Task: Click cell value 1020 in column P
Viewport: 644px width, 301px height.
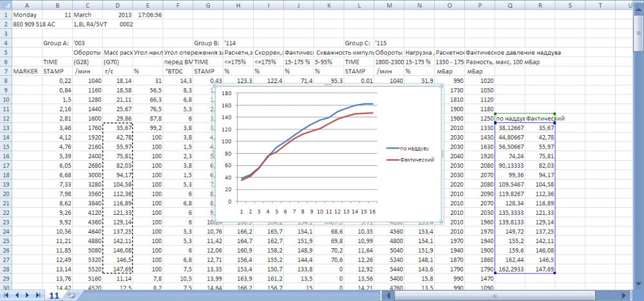Action: coord(480,81)
